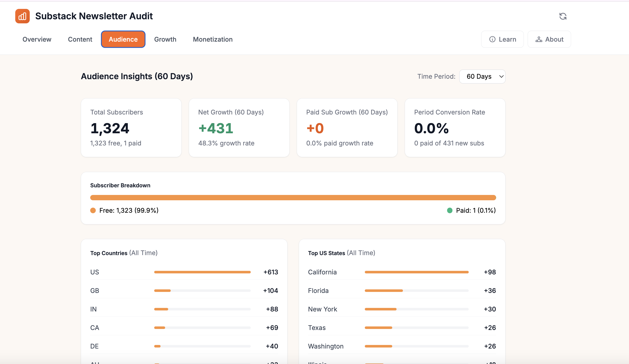Click the Subscriber Breakdown progress bar

click(x=293, y=197)
